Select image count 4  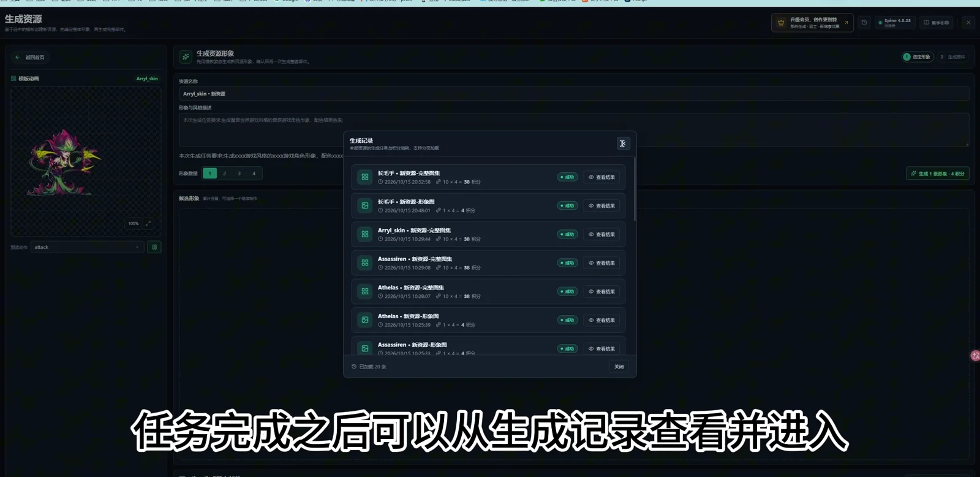click(x=254, y=174)
